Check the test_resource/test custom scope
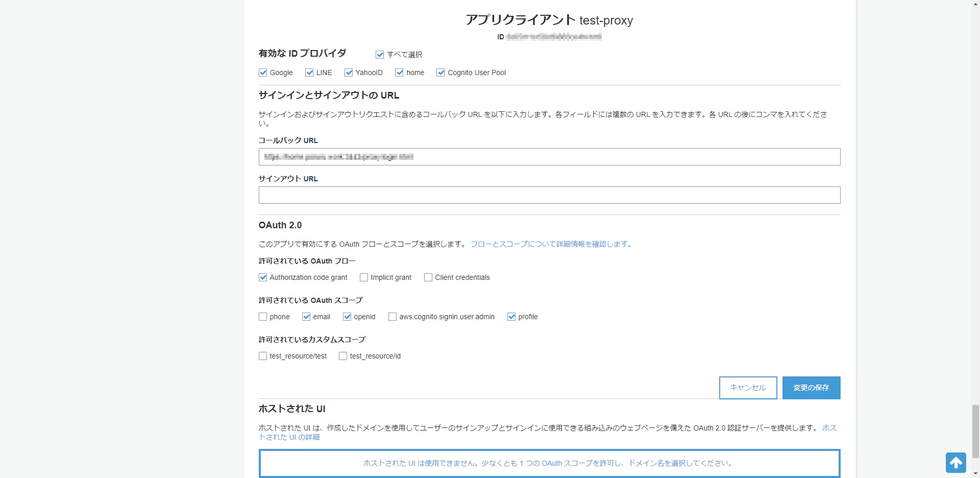The image size is (980, 478). pyautogui.click(x=263, y=356)
